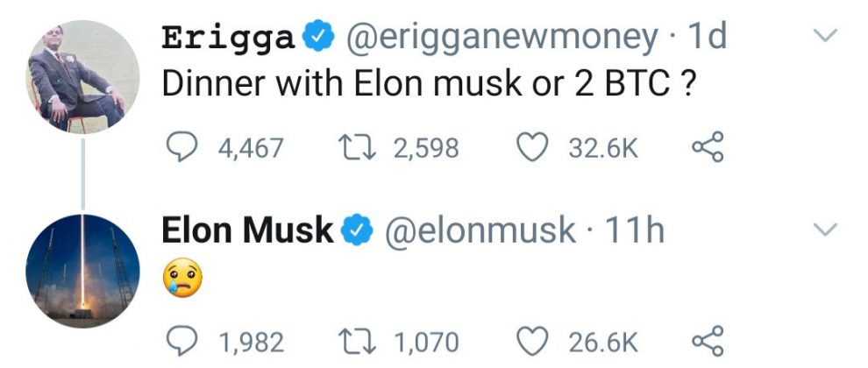Share Elon Musk's reply

[708, 341]
